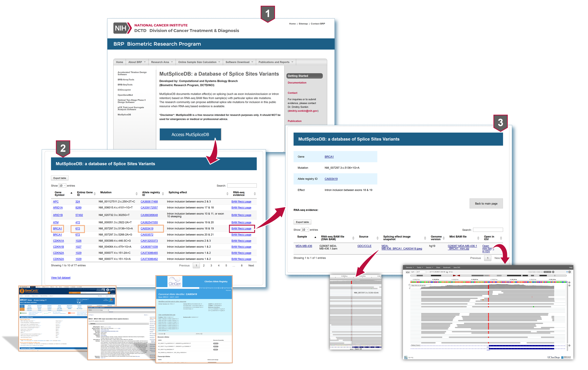Open the Session menu in IGV
Viewport: 588px width, 370px height.
coord(429,268)
